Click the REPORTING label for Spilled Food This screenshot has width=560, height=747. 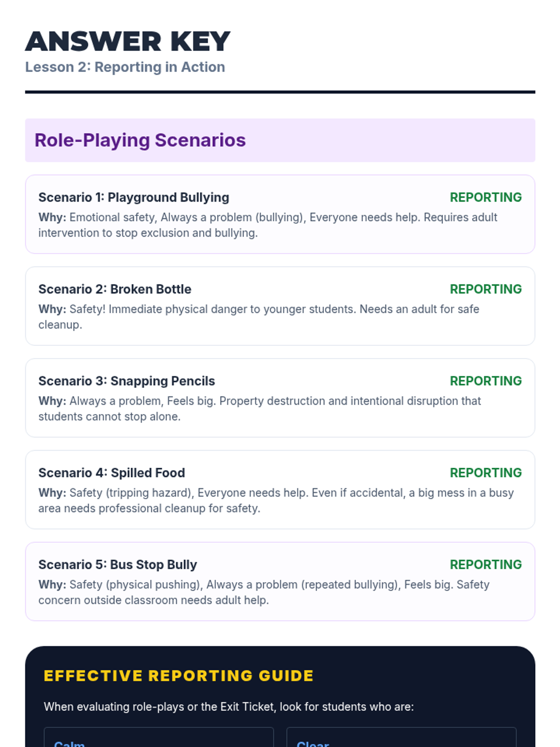[x=486, y=472]
